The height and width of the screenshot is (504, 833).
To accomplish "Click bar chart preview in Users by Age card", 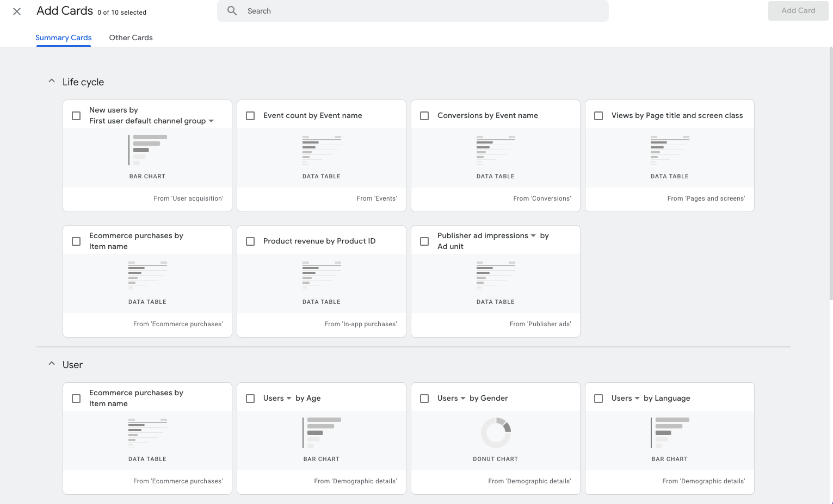I will [x=322, y=432].
